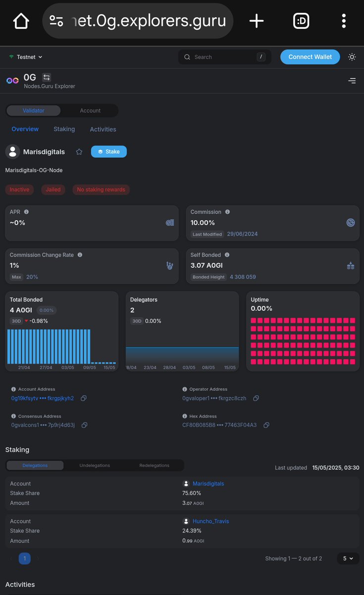Tap the browser home icon

(x=21, y=21)
